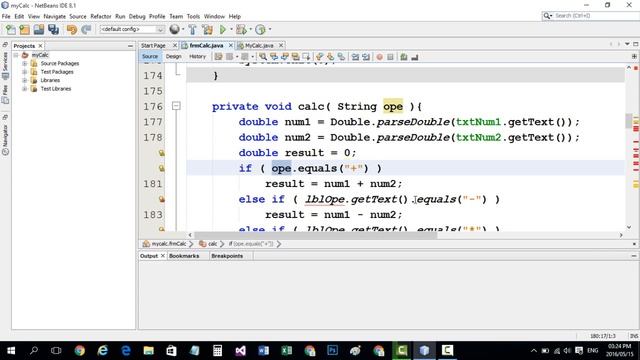Click the Shift Line Left icon
Image resolution: width=640 pixels, height=360 pixels.
[356, 57]
